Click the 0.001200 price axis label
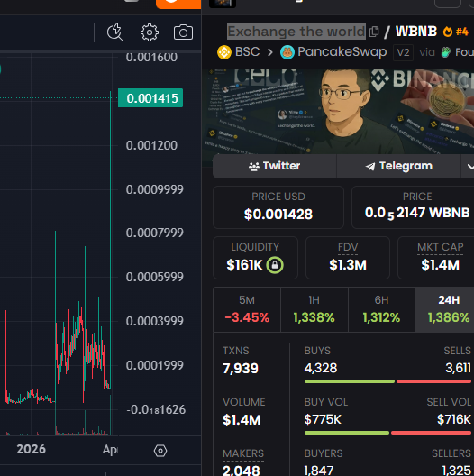This screenshot has height=476, width=474. (x=151, y=145)
